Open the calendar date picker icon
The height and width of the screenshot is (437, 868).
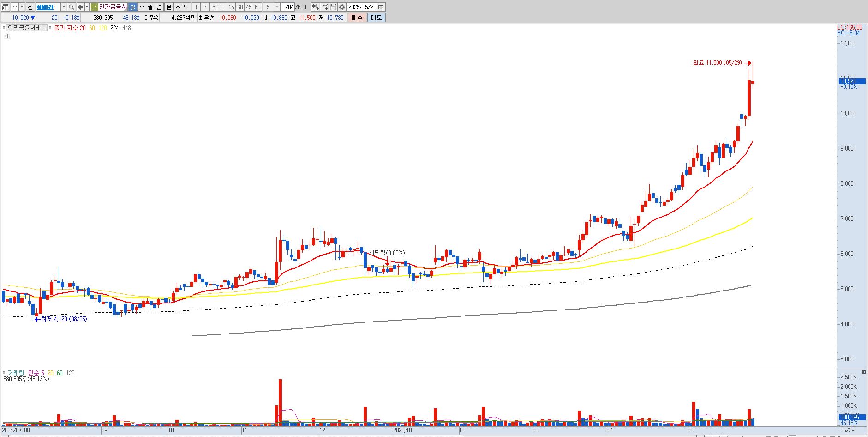(381, 7)
